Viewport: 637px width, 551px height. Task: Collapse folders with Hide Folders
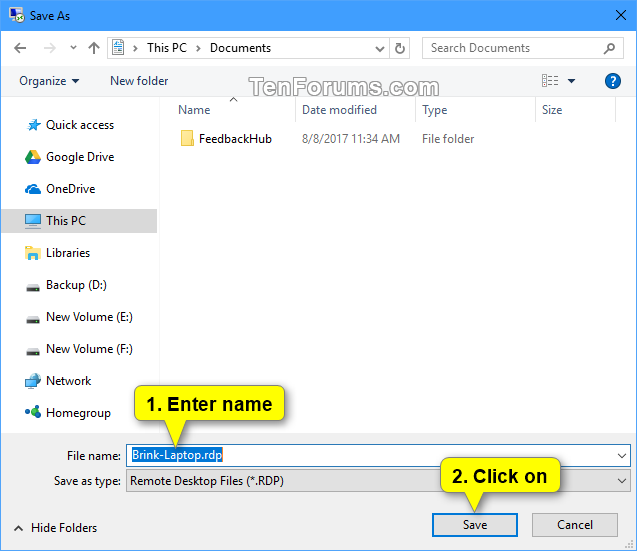(x=56, y=527)
